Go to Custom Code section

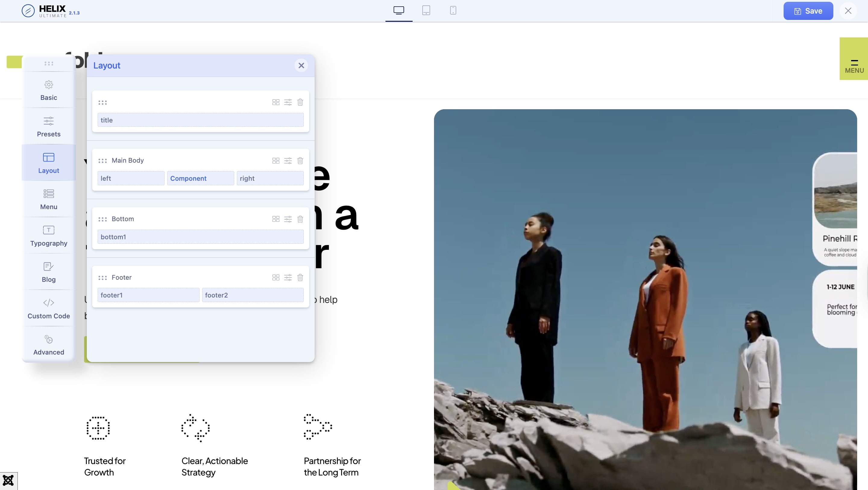(x=49, y=308)
